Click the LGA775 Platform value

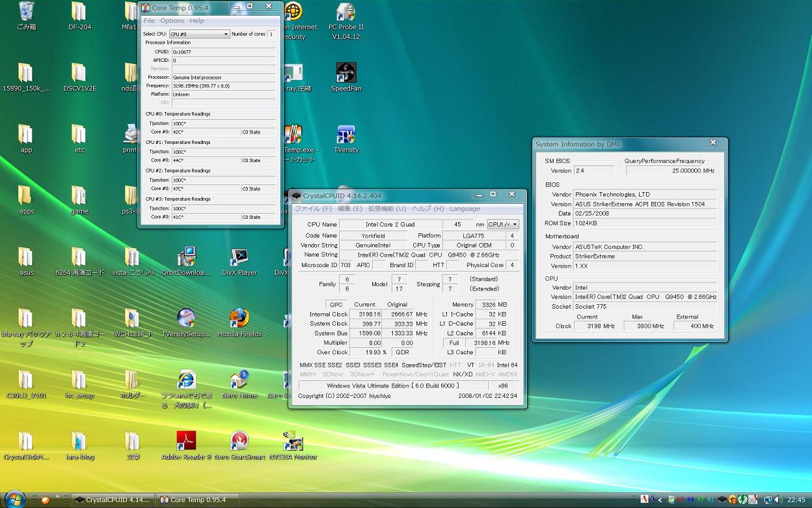pyautogui.click(x=474, y=236)
